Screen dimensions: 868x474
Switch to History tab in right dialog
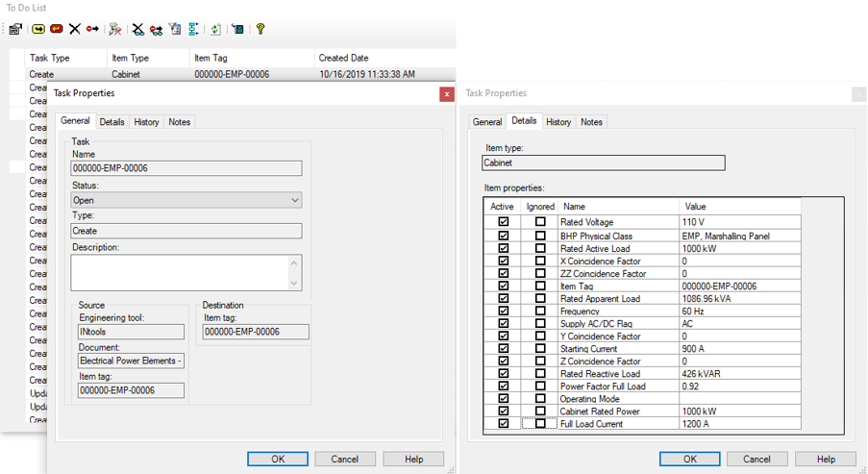(x=558, y=122)
